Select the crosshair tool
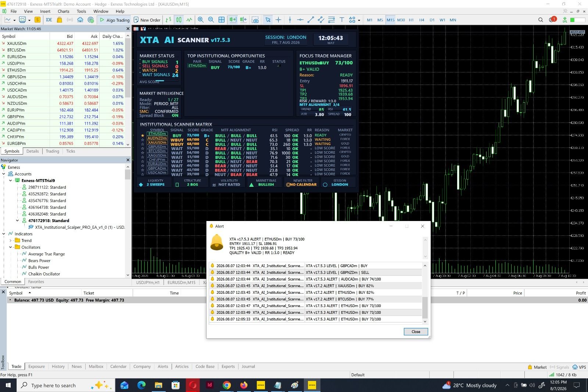Image resolution: width=588 pixels, height=392 pixels. 279,20
